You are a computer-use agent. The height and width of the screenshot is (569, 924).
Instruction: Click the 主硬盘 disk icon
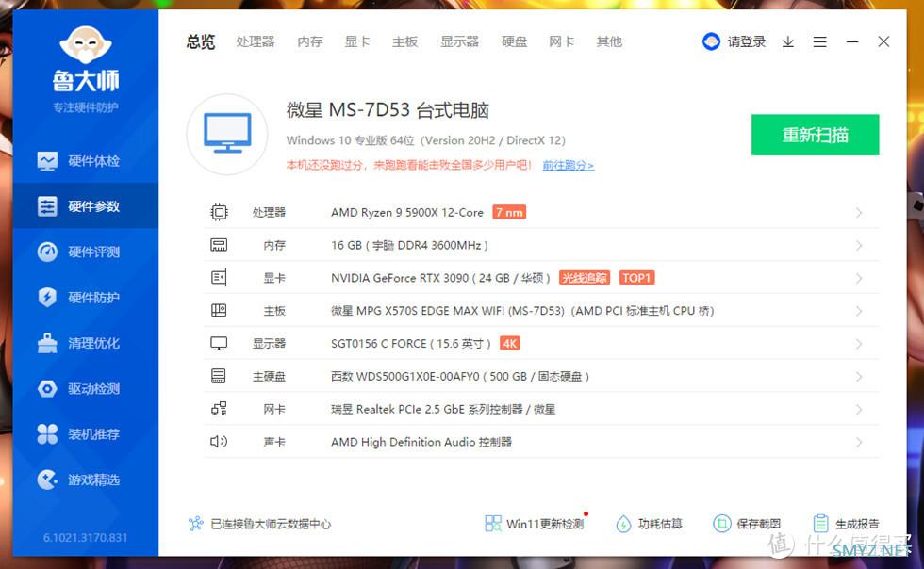[x=219, y=376]
